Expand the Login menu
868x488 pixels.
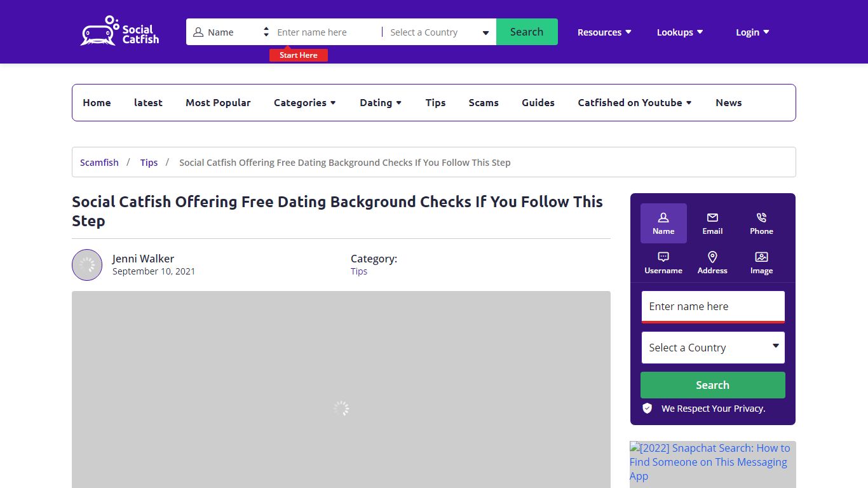tap(752, 32)
